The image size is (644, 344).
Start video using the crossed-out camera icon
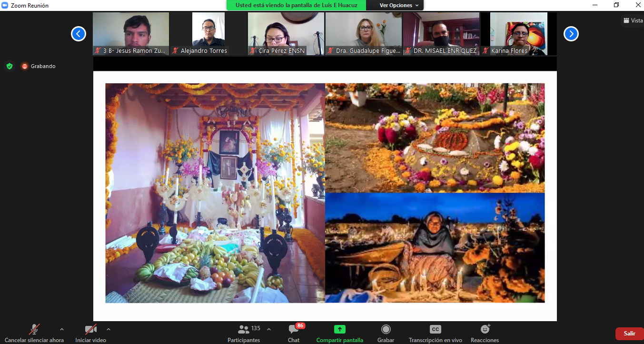91,329
